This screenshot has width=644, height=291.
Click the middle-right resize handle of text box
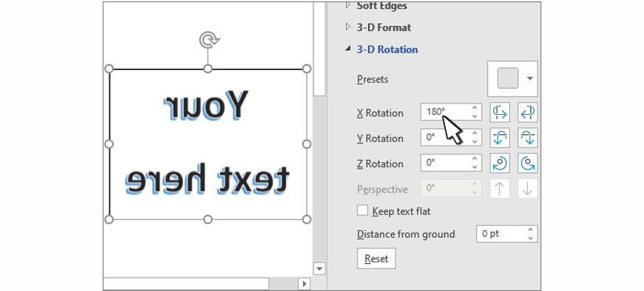click(x=307, y=144)
